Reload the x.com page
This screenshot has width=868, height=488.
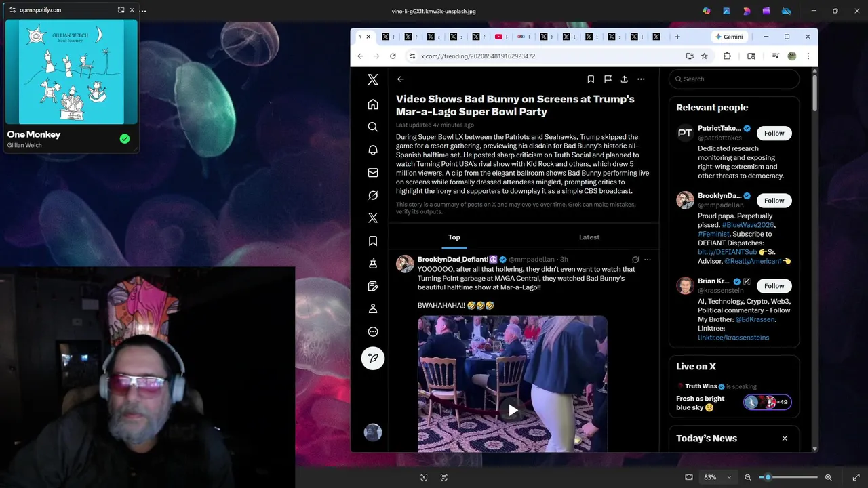click(x=393, y=56)
